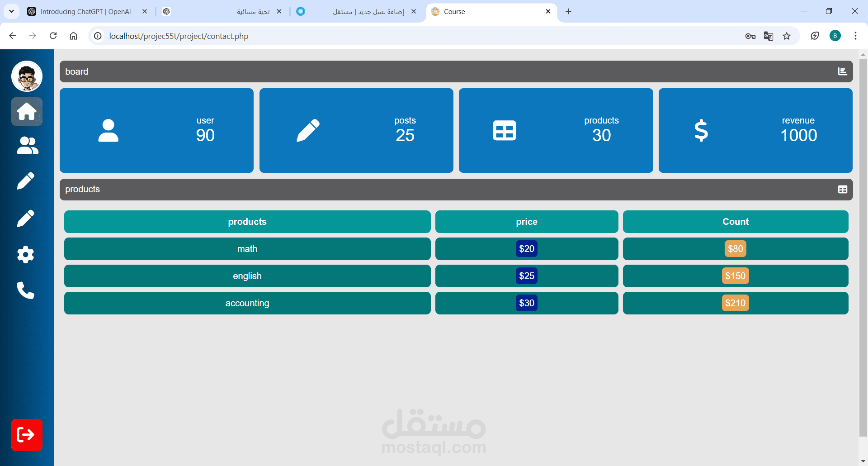Click the $20 price badge
Image resolution: width=868 pixels, height=466 pixels.
(x=527, y=249)
